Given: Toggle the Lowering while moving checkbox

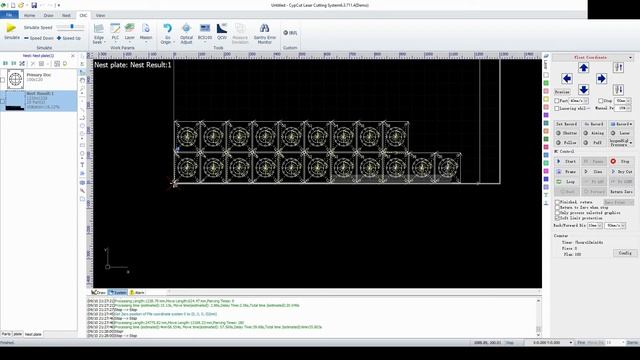Looking at the screenshot, I should (557, 108).
